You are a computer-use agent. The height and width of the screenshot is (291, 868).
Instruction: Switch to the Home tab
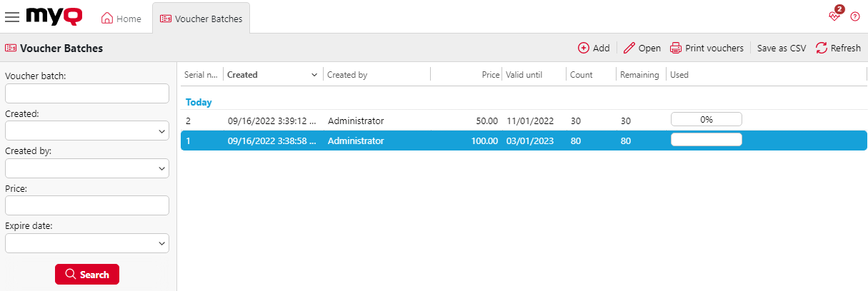point(121,19)
